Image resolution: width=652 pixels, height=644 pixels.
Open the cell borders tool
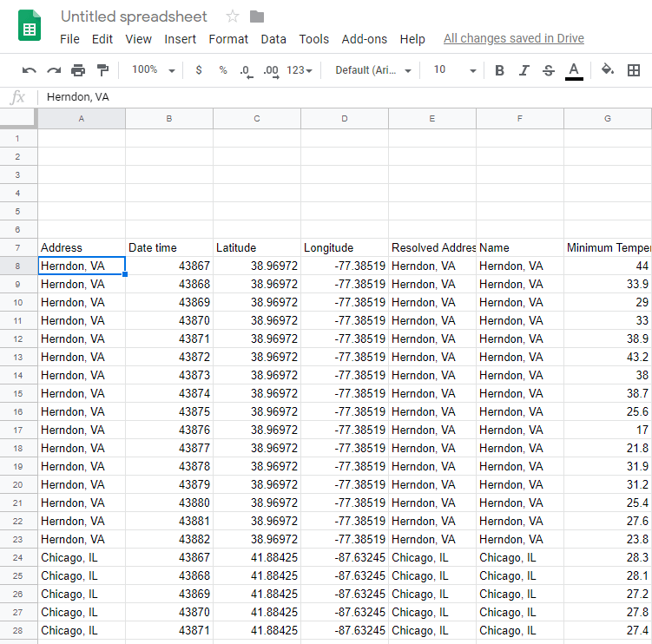coord(634,70)
